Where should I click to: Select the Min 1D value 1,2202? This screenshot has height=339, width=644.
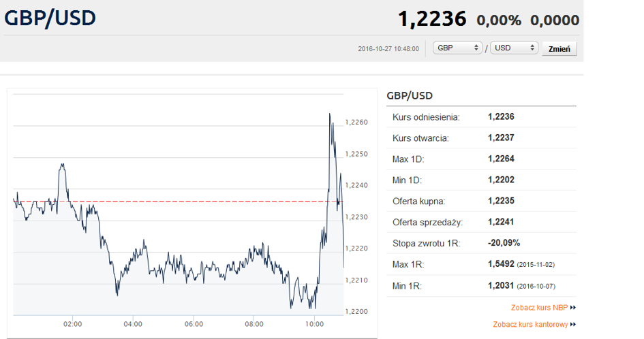501,179
